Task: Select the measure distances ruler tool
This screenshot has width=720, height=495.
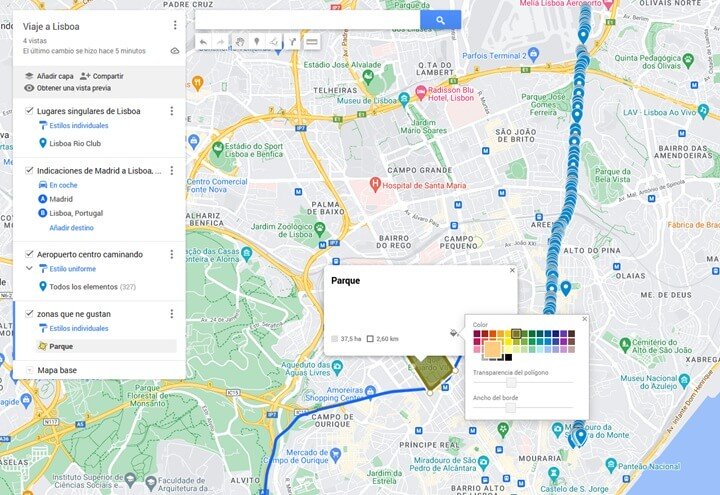Action: (x=312, y=42)
